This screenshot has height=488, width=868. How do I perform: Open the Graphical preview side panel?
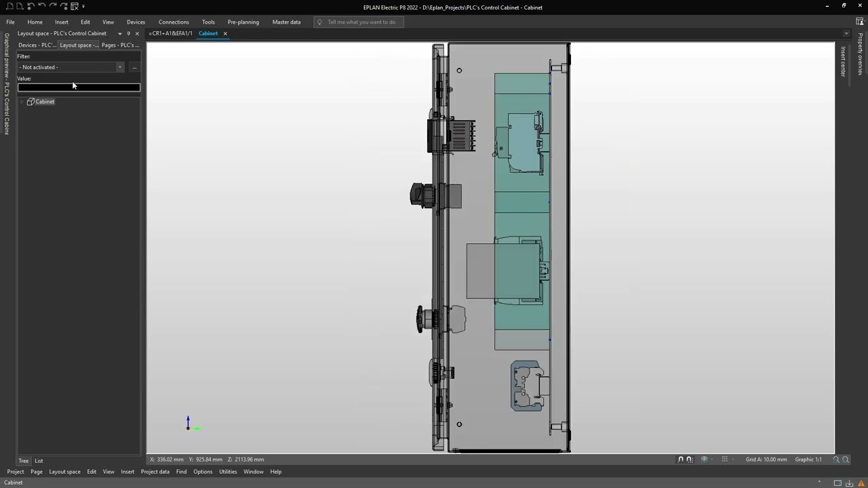[7, 84]
